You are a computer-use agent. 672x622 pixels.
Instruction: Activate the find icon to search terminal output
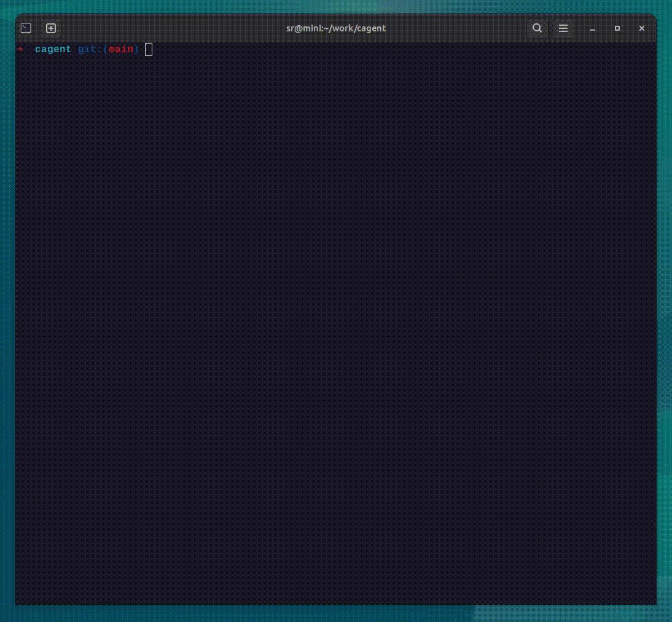click(537, 28)
